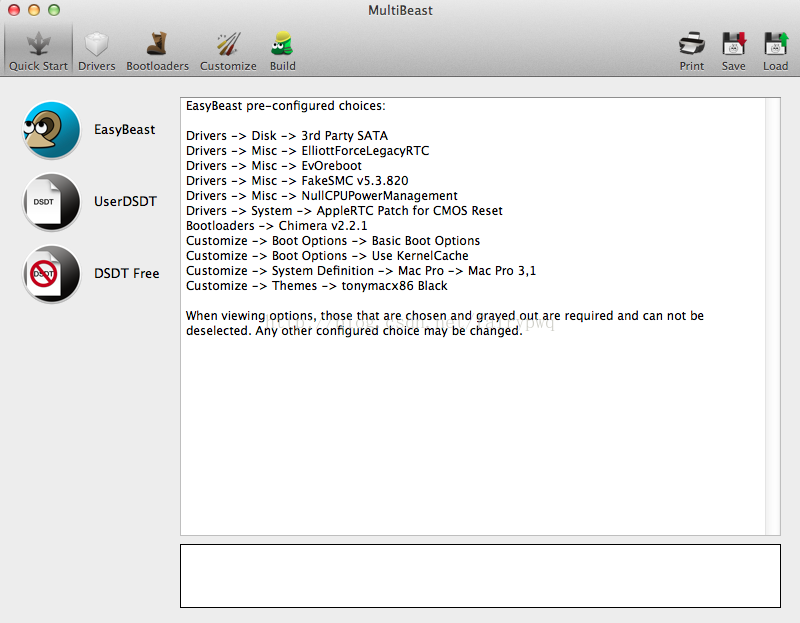Click the line '3rd Party SATA'

[x=287, y=136]
